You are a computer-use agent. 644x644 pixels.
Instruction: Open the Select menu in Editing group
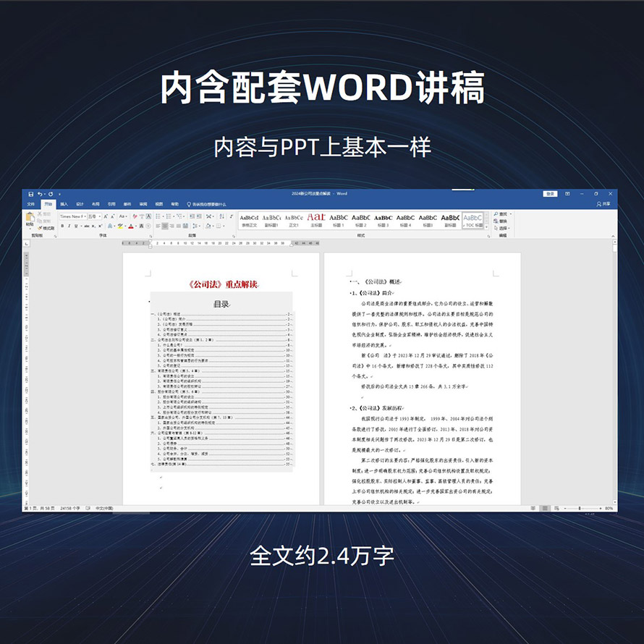[x=502, y=228]
